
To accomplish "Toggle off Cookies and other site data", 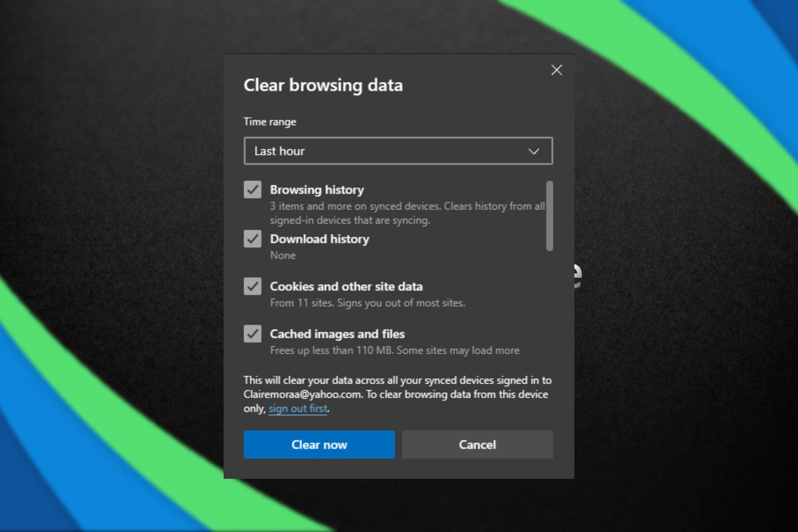I will tap(252, 286).
